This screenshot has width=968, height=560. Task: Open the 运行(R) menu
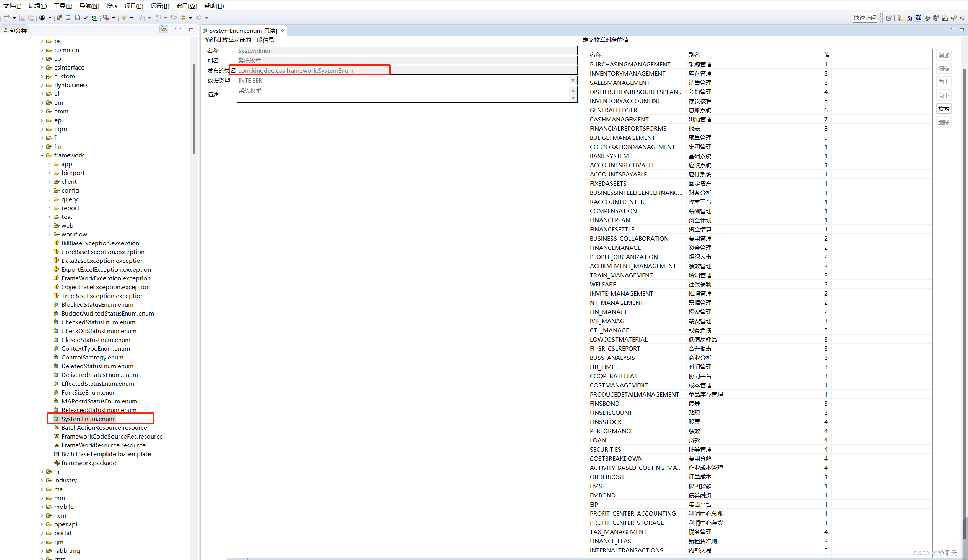[x=159, y=6]
